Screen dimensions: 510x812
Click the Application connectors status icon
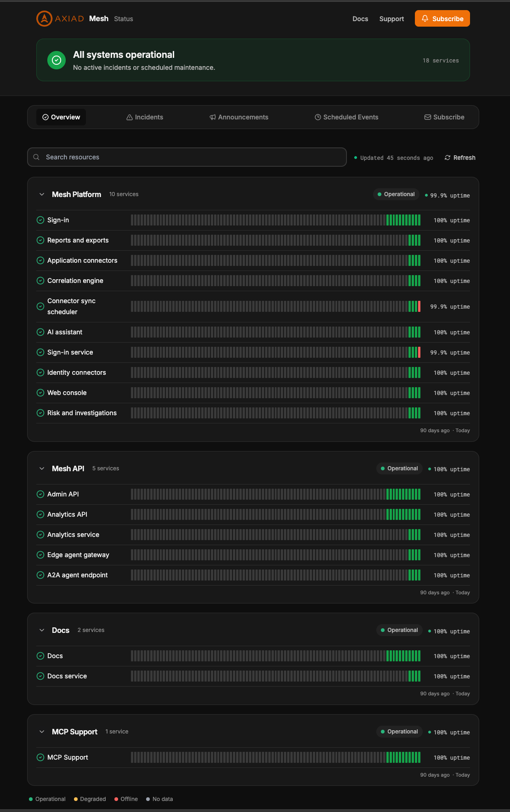coord(40,260)
